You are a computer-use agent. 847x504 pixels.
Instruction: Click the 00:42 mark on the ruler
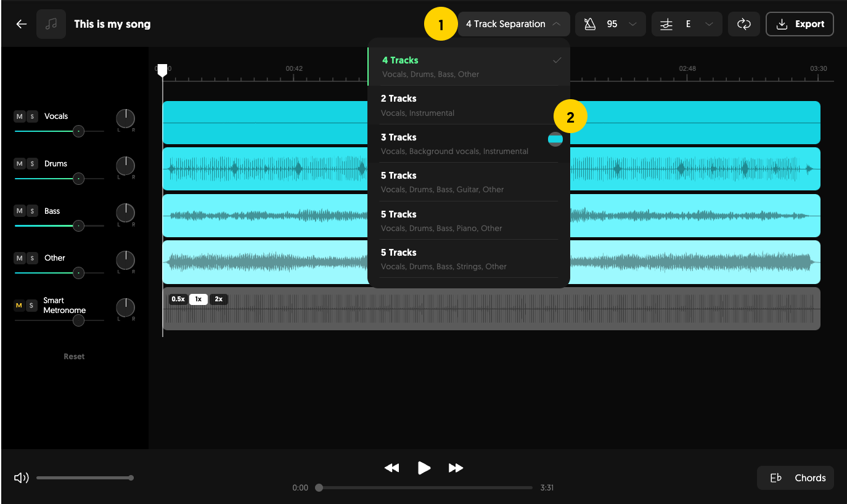click(294, 68)
